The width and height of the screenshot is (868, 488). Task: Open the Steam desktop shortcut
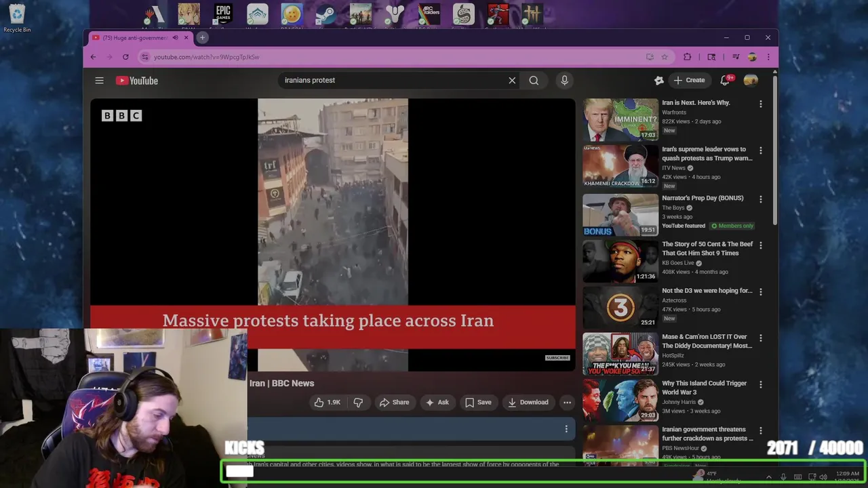tap(325, 16)
